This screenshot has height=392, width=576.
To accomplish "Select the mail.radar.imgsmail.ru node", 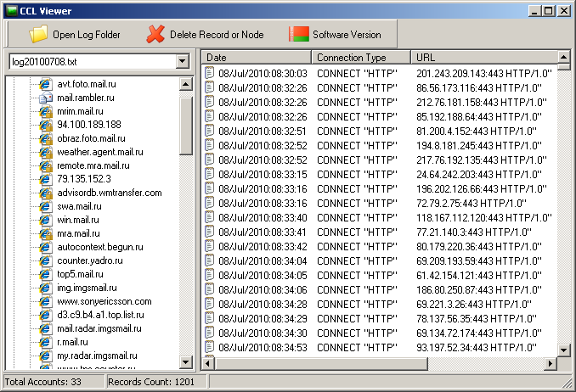I will [99, 328].
